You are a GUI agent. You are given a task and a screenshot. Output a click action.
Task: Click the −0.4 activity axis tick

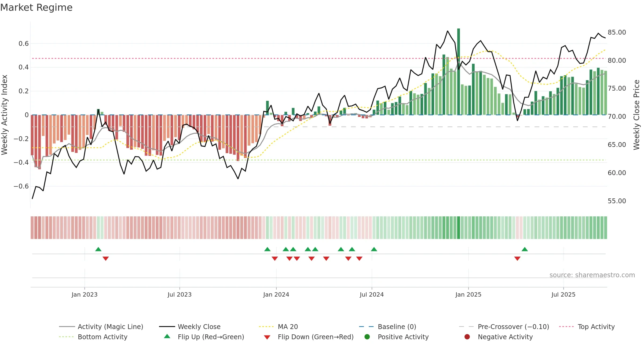pyautogui.click(x=21, y=162)
